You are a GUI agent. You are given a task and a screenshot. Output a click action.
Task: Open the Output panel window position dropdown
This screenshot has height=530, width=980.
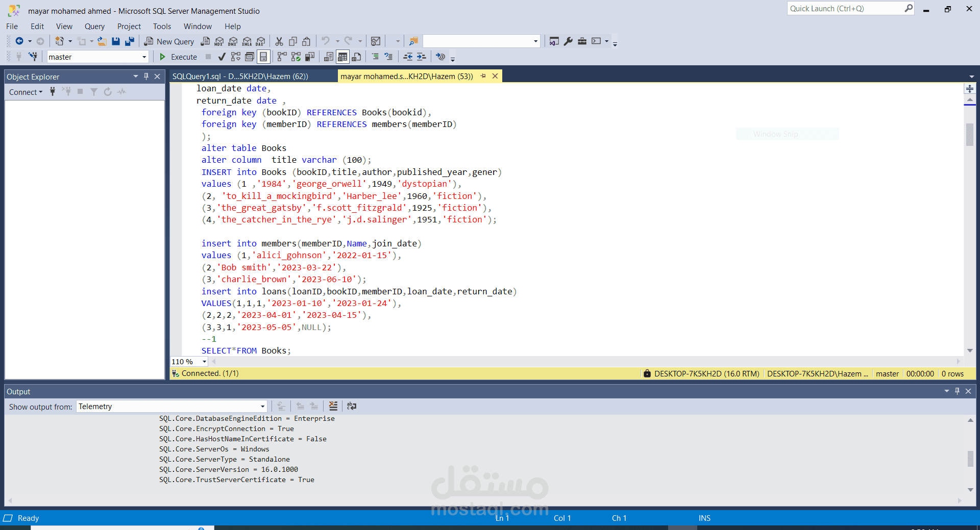pyautogui.click(x=947, y=391)
